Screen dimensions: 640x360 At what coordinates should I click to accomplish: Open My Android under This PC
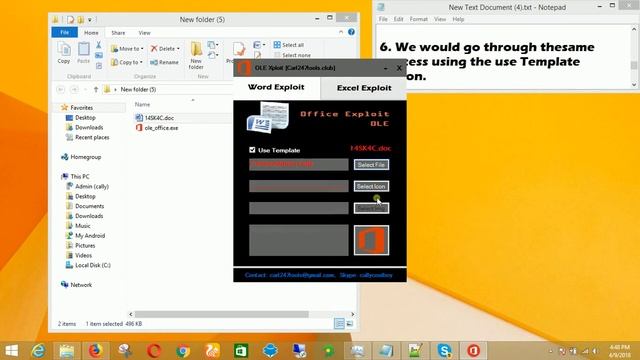click(x=90, y=236)
